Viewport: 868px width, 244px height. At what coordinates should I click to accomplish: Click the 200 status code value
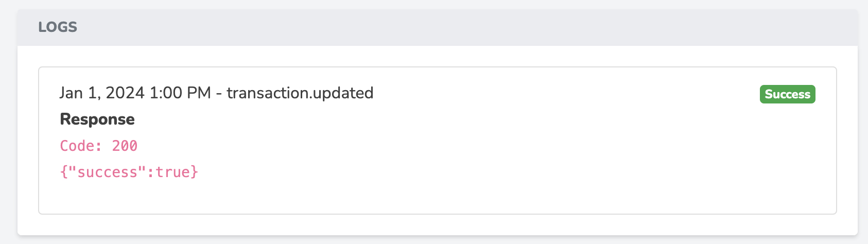tap(125, 146)
